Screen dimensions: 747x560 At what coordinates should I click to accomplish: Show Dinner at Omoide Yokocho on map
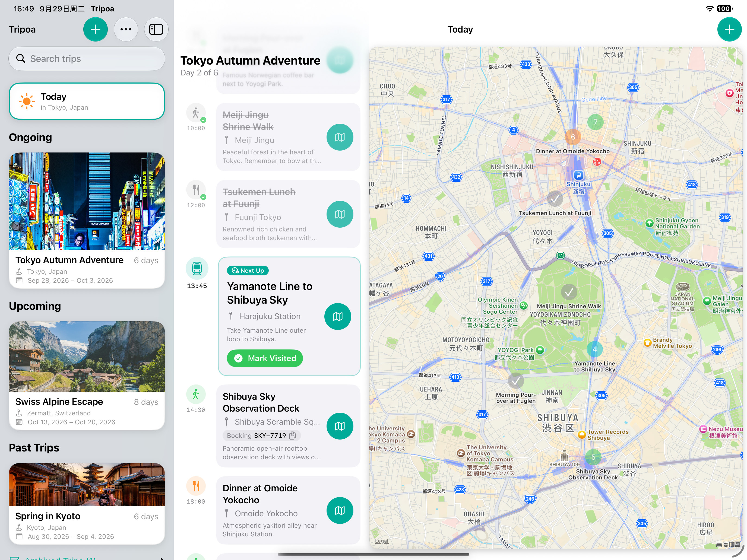pyautogui.click(x=340, y=510)
